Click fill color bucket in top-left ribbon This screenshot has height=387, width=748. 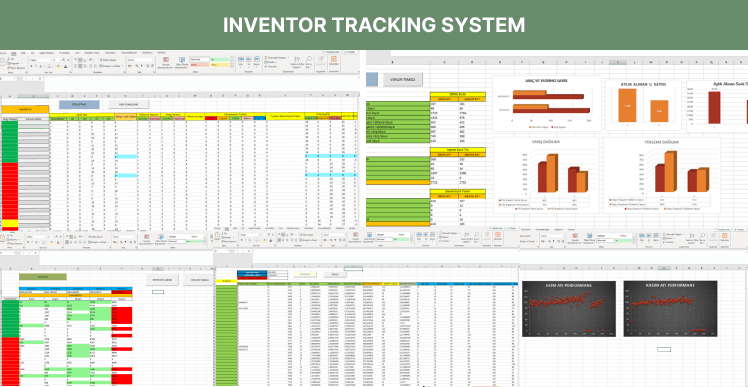pos(58,66)
